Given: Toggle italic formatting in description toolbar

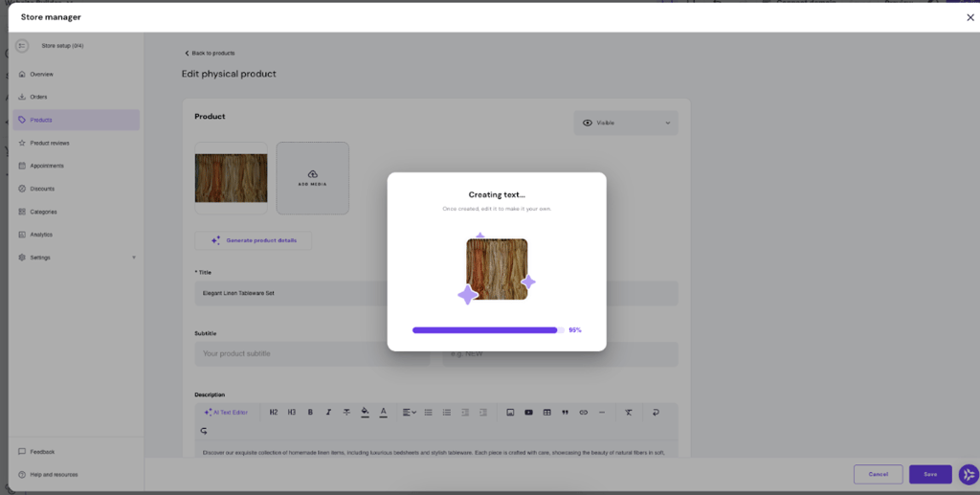Looking at the screenshot, I should point(328,413).
